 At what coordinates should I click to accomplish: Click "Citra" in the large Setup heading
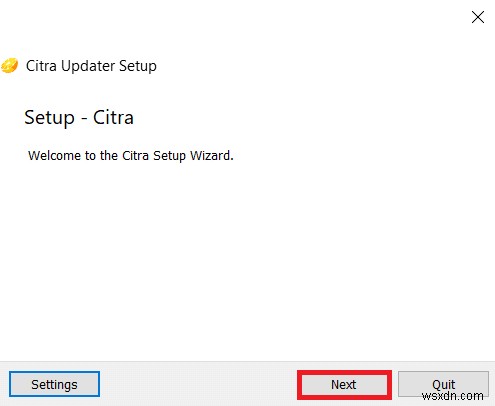pos(113,117)
